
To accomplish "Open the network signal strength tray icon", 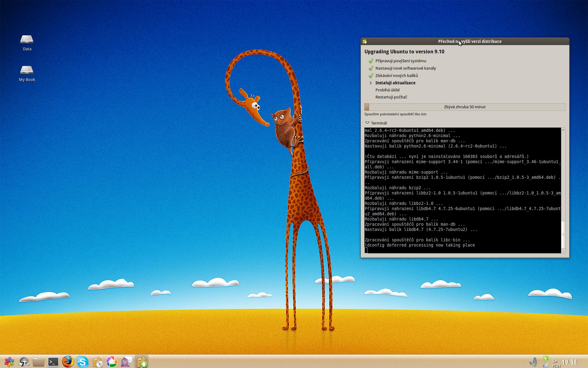I will pos(546,365).
